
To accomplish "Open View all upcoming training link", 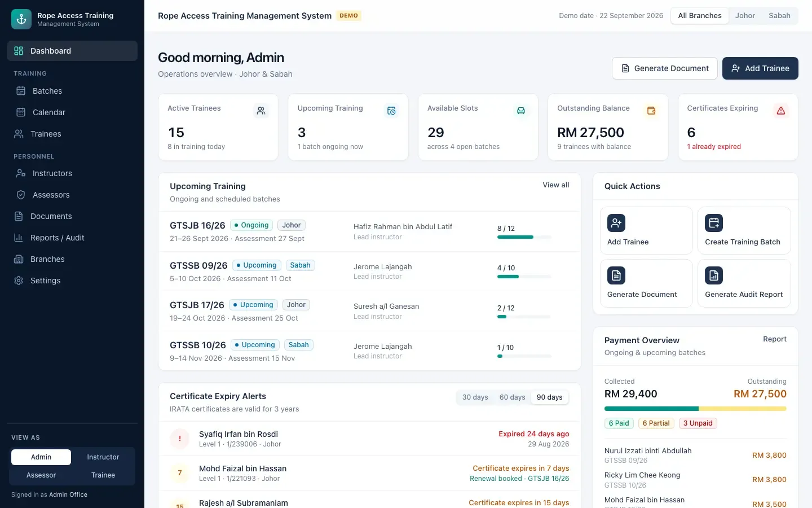I will point(556,185).
